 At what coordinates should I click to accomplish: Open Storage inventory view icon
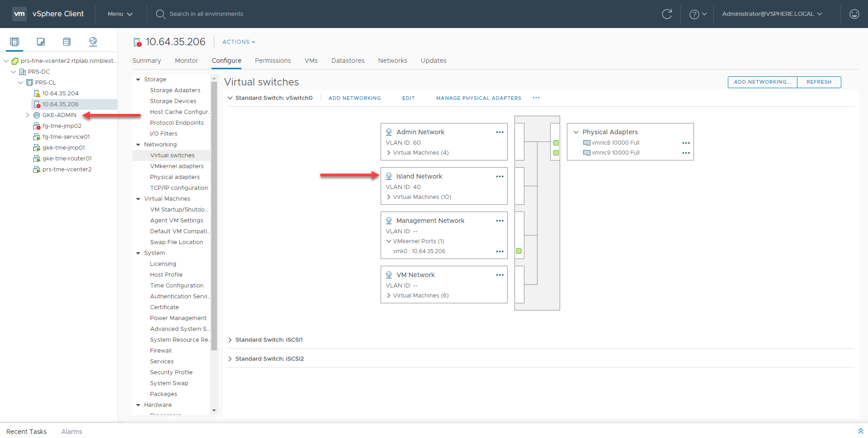67,42
